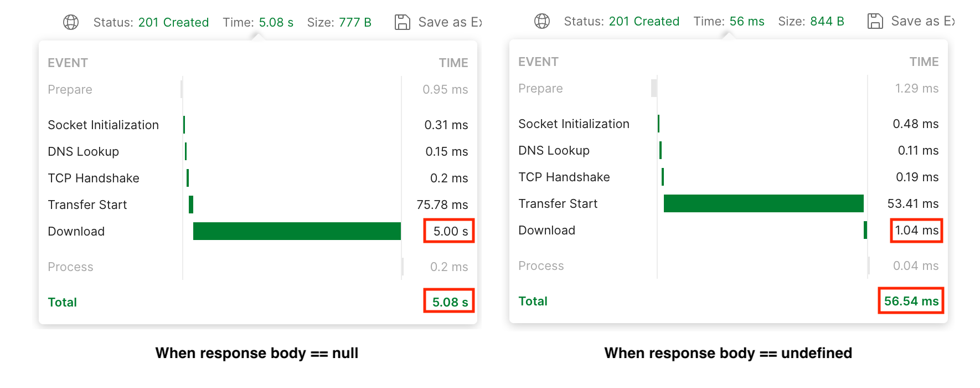Click the 1.04 ms Download time value
980x388 pixels.
916,230
